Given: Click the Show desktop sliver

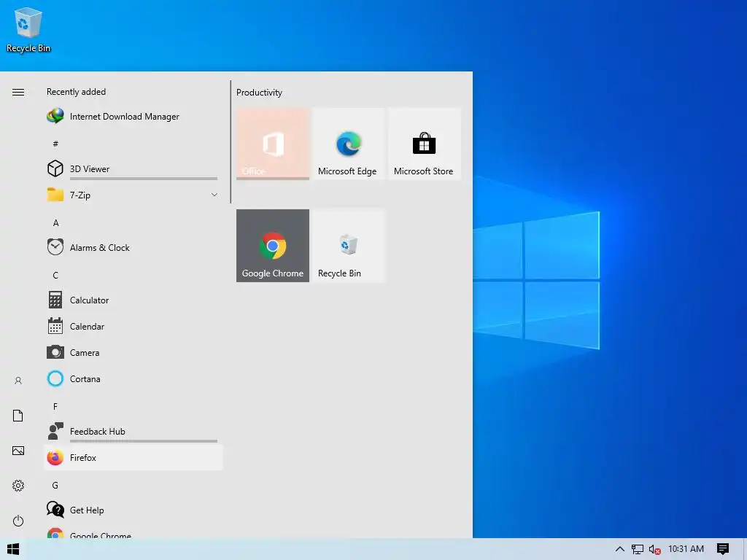Looking at the screenshot, I should coord(745,549).
